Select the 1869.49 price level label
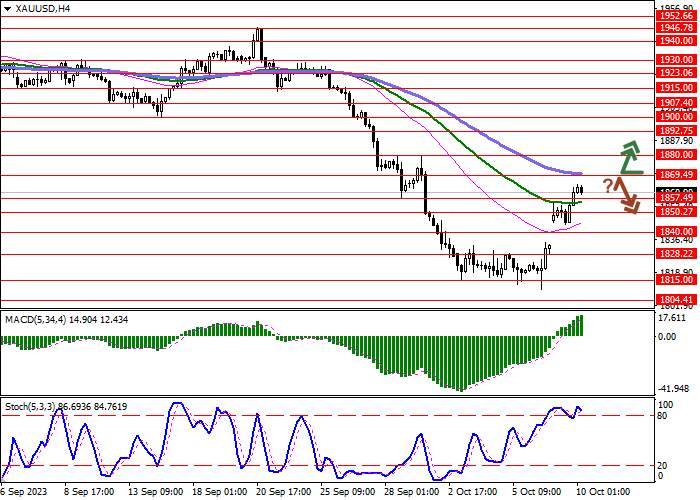700x500 pixels. pos(677,175)
